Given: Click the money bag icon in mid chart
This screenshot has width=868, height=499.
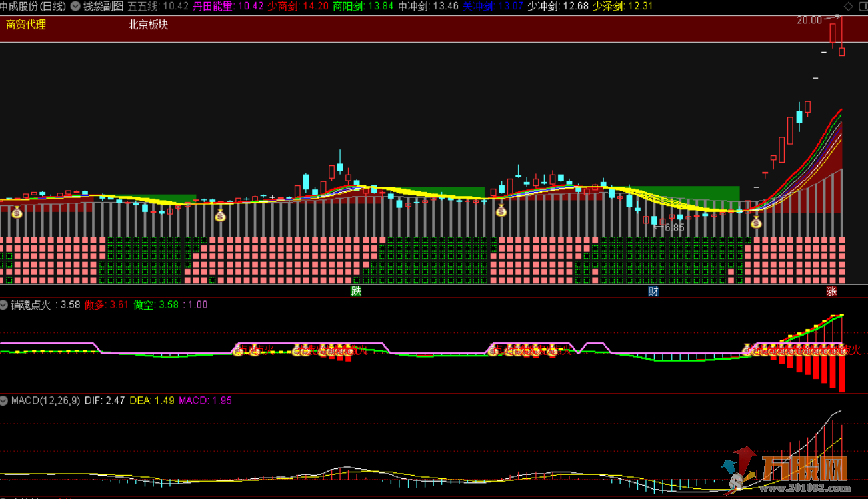Looking at the screenshot, I should pos(501,211).
